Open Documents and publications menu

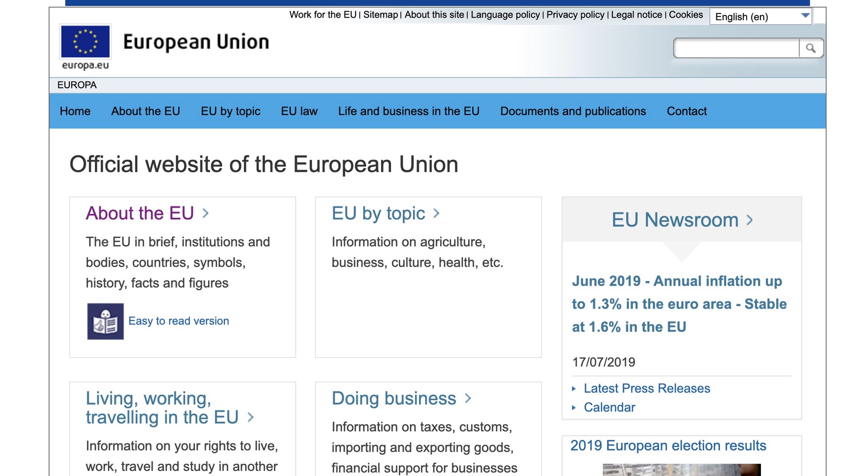coord(573,111)
